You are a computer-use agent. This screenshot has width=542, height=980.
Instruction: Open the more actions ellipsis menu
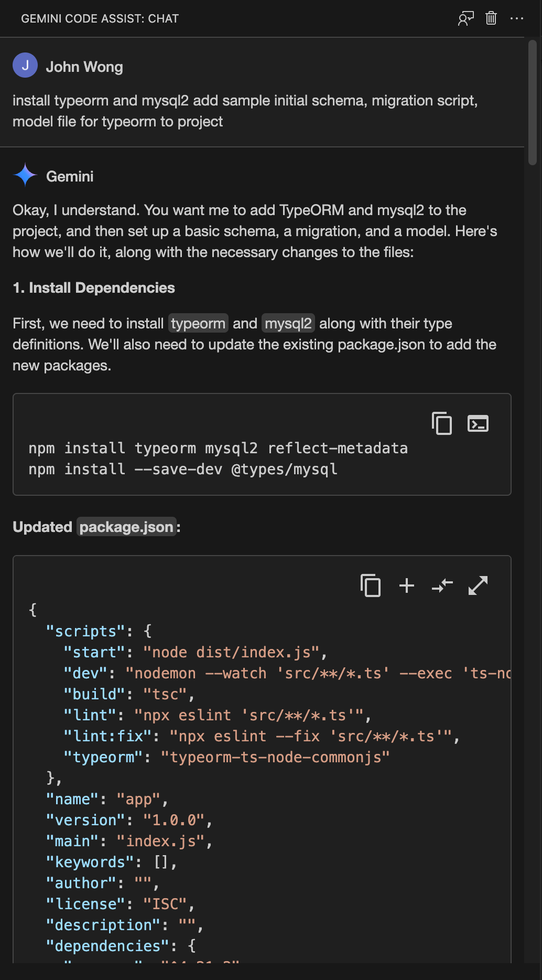[x=517, y=18]
